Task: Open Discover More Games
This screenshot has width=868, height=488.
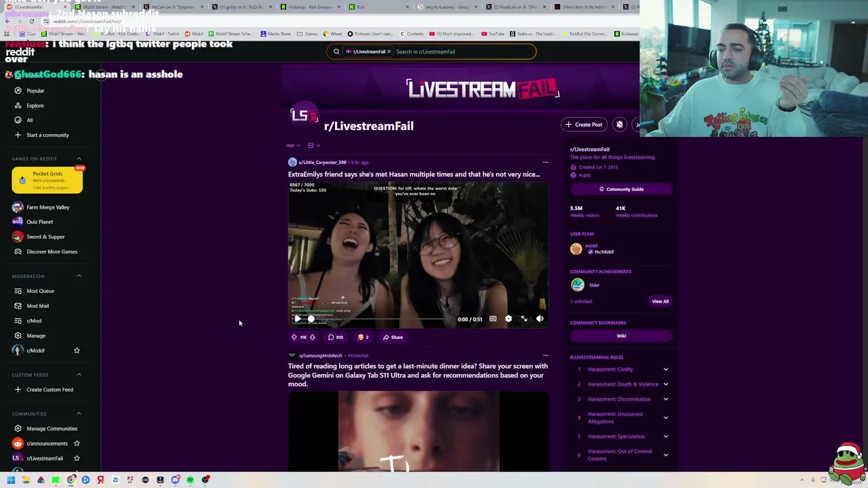Action: (52, 251)
